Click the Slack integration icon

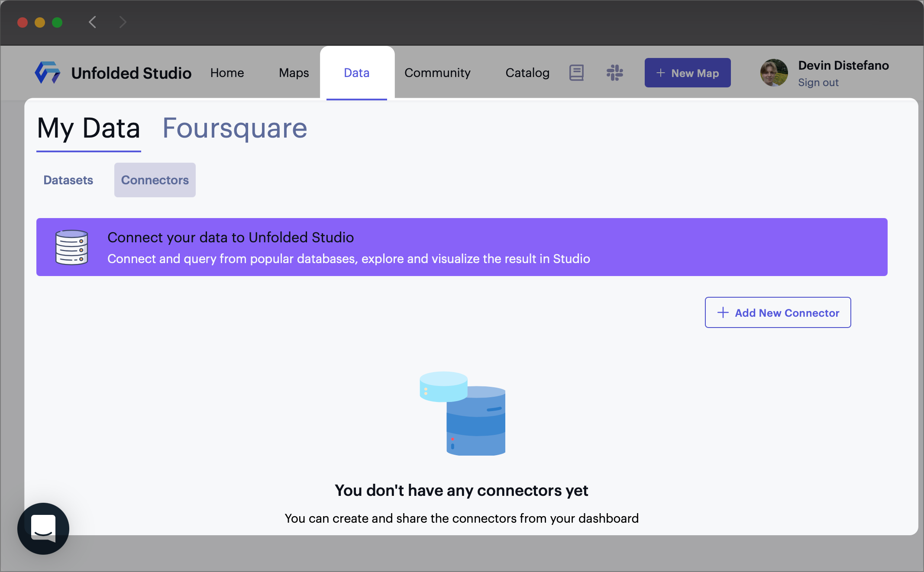click(x=614, y=73)
